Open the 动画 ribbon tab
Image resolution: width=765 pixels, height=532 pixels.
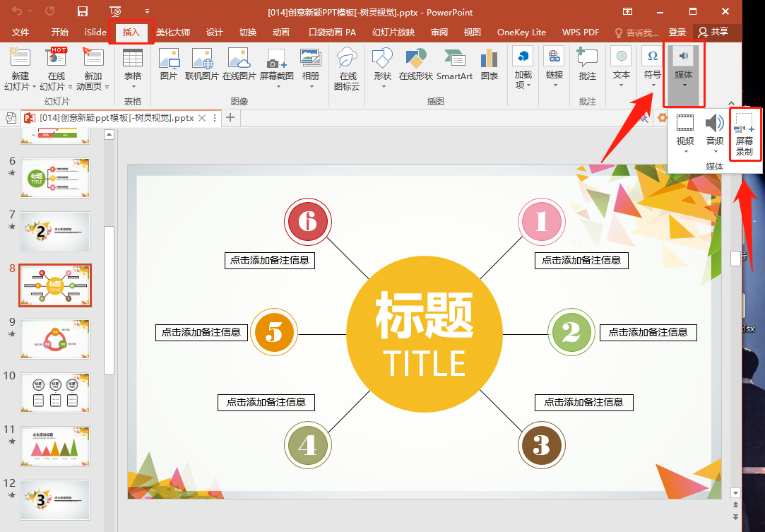281,32
